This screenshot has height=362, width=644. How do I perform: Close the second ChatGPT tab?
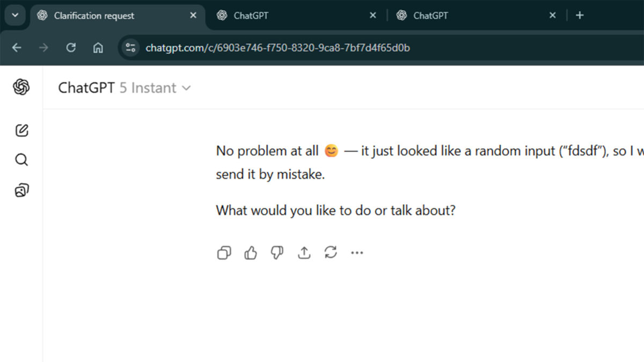pyautogui.click(x=373, y=16)
